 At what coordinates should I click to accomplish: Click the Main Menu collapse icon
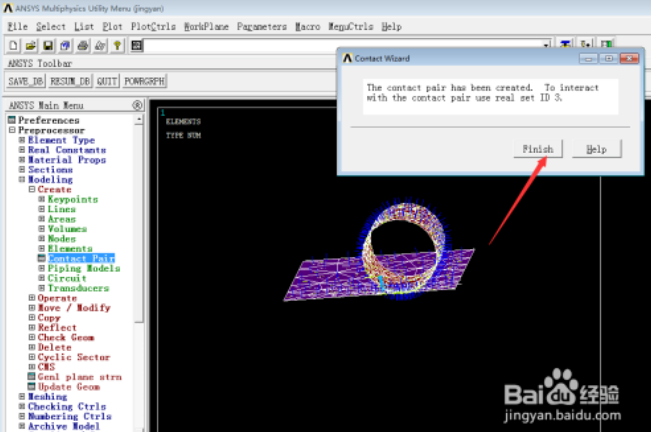tap(137, 105)
